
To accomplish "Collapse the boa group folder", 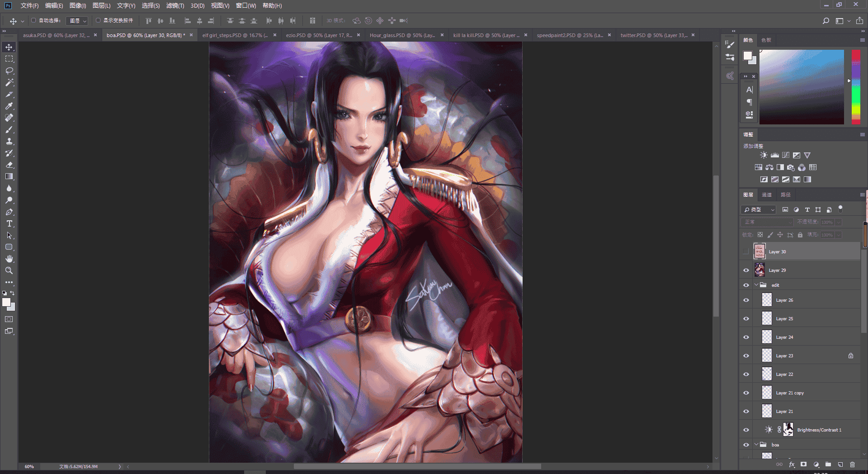I will pyautogui.click(x=756, y=445).
